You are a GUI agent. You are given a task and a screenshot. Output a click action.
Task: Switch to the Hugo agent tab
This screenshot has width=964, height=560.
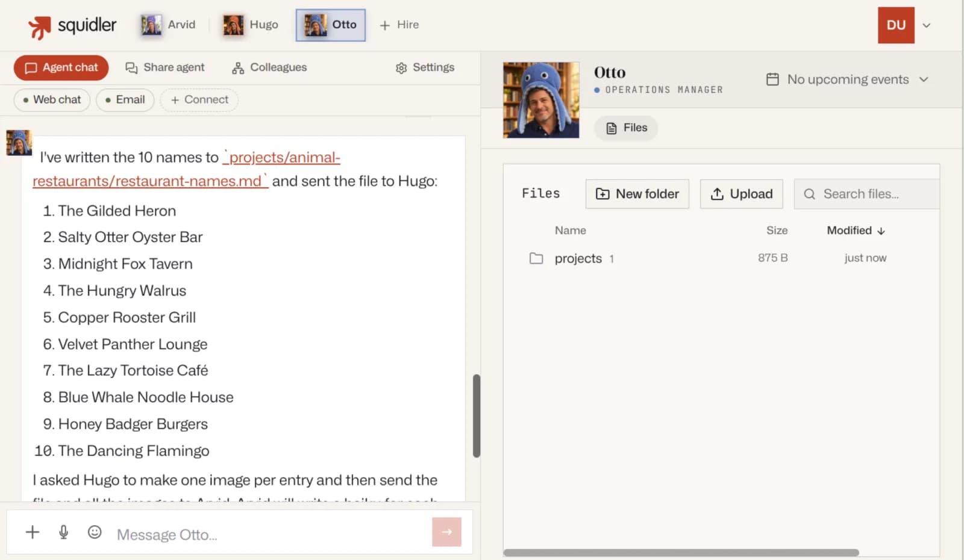click(x=251, y=25)
